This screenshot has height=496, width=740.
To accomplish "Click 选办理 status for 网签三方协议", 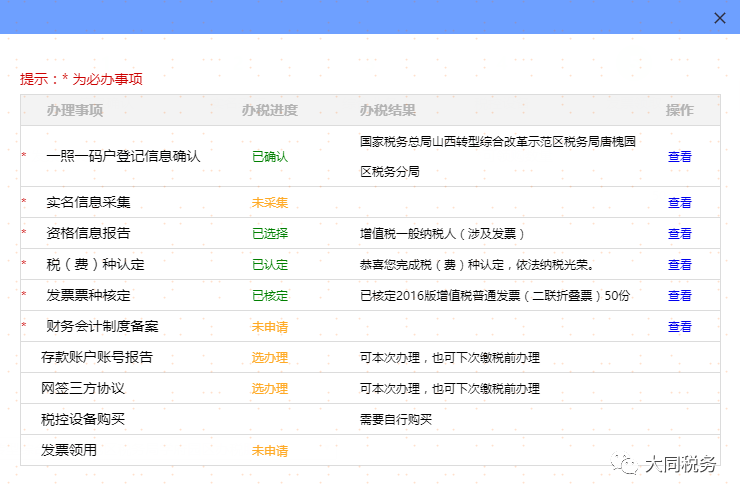I will point(269,389).
